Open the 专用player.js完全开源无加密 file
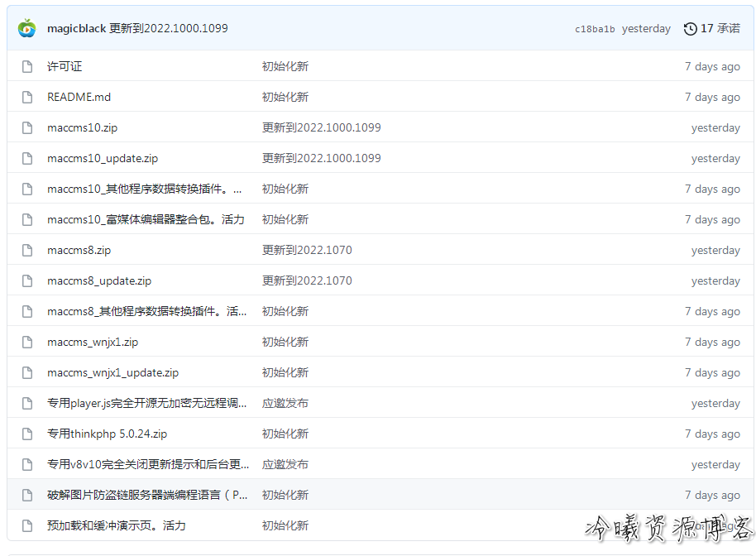The width and height of the screenshot is (756, 556). [147, 403]
